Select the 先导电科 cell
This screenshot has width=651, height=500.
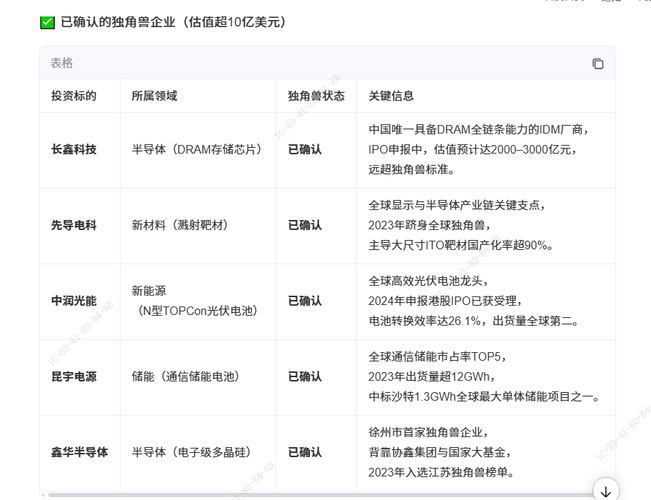coord(74,225)
